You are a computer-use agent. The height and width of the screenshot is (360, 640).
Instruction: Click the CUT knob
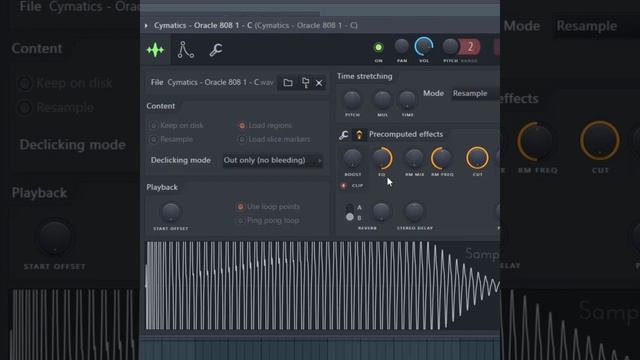[x=477, y=158]
